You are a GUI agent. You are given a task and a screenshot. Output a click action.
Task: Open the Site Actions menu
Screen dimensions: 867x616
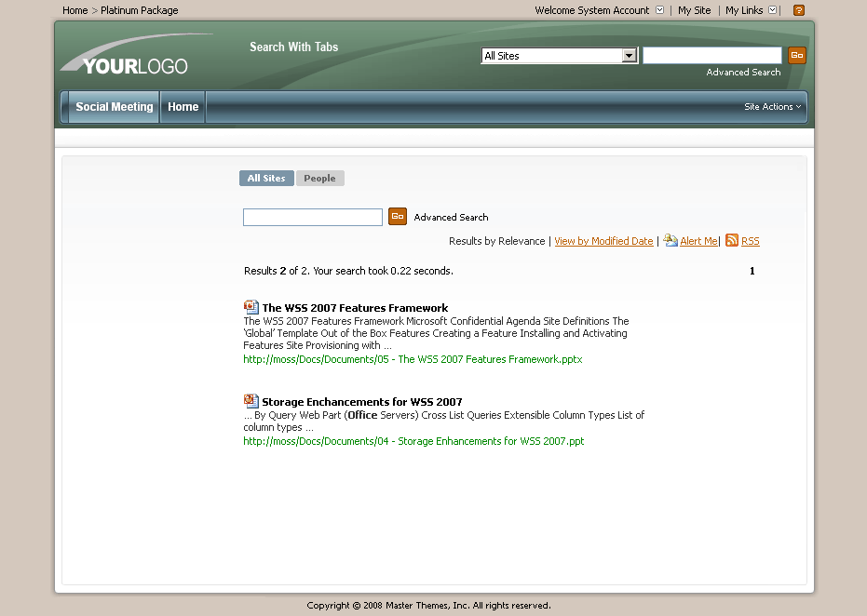coord(772,107)
